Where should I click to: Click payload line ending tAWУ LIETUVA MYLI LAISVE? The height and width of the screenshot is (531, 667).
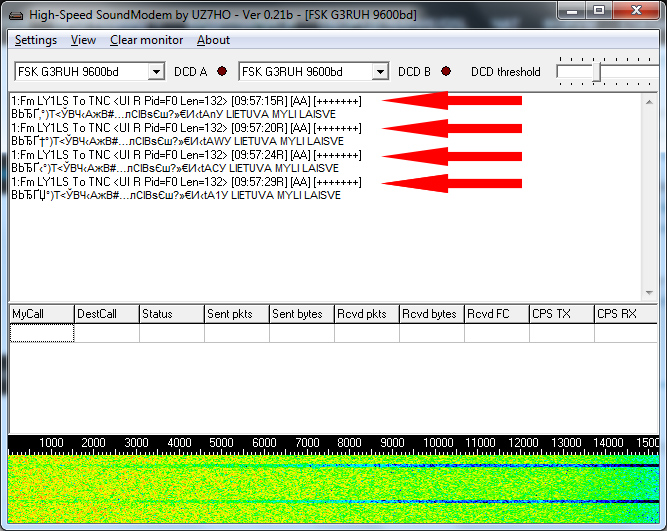(177, 141)
